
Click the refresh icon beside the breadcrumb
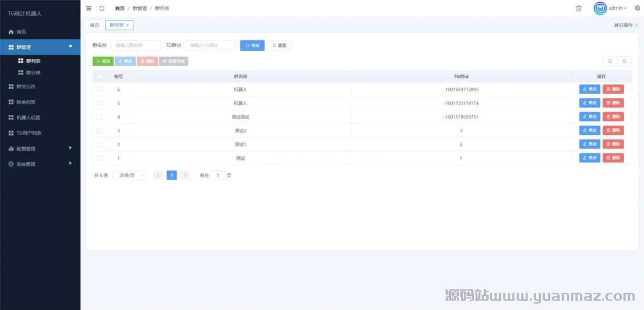[x=102, y=8]
